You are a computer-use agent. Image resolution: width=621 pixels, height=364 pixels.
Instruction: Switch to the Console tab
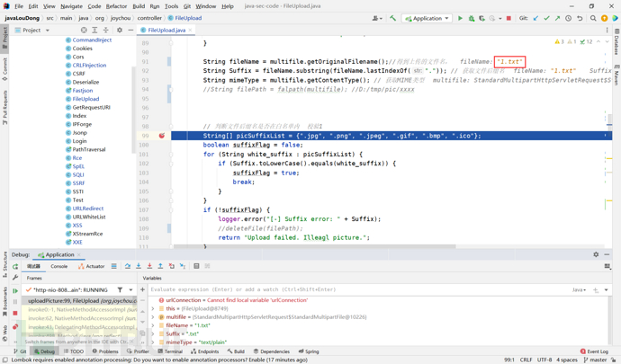(58, 266)
